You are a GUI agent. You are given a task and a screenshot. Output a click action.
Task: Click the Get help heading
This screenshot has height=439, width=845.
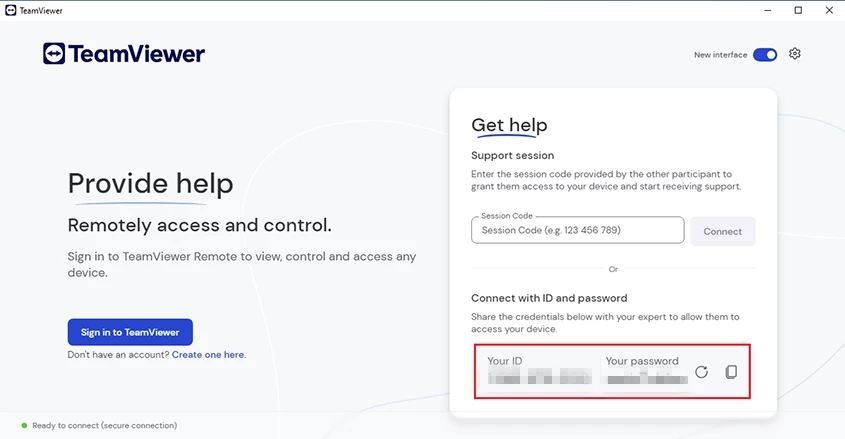[x=509, y=125]
